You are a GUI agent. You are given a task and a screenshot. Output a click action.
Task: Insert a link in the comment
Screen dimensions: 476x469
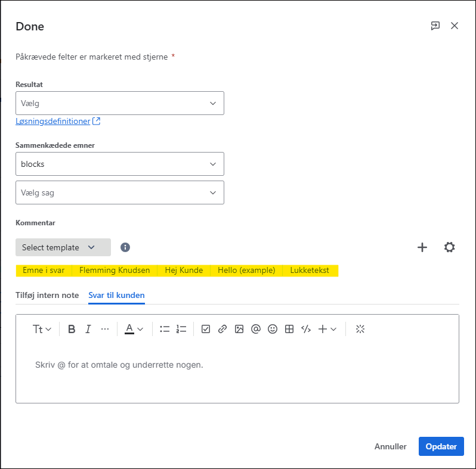(x=222, y=329)
